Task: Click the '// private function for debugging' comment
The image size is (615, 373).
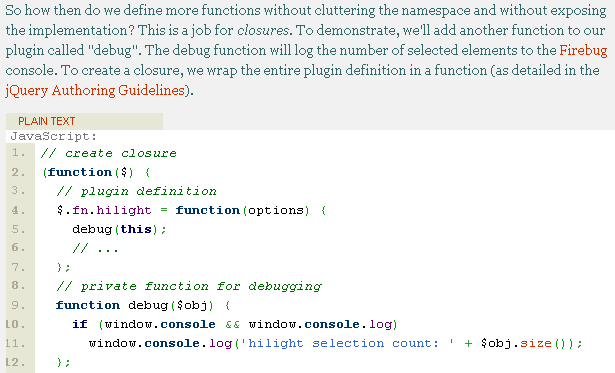Action: pyautogui.click(x=189, y=286)
